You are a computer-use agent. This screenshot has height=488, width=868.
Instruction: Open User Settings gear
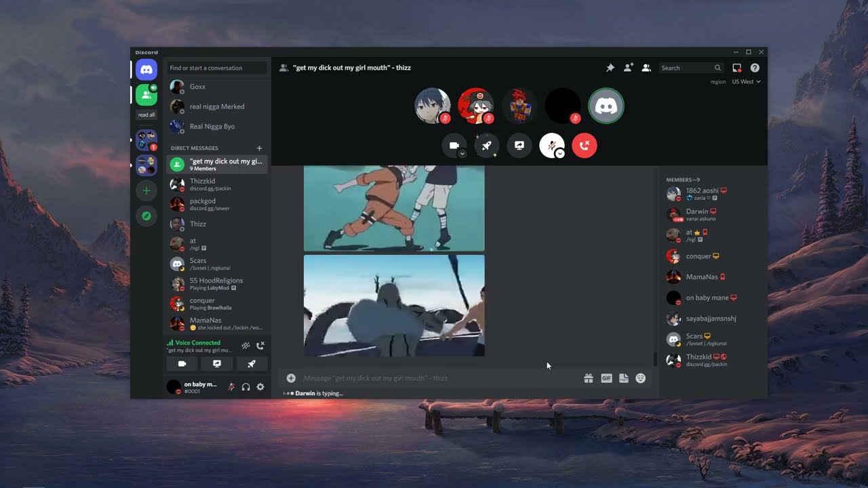[x=260, y=387]
